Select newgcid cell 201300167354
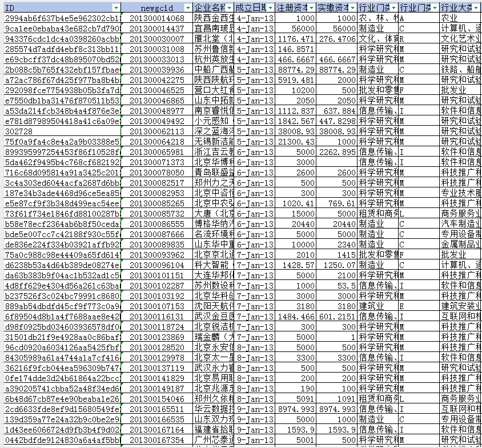Screen dimensions: 482x448 [x=157, y=440]
